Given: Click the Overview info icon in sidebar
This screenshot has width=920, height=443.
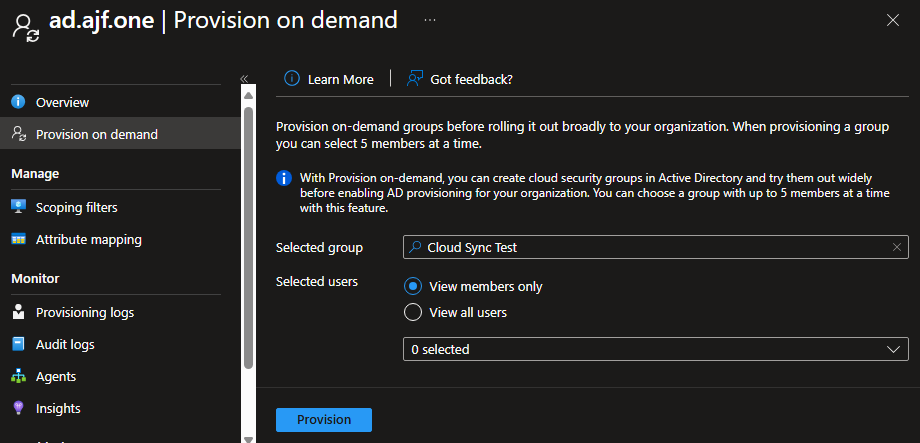Looking at the screenshot, I should click(x=18, y=102).
